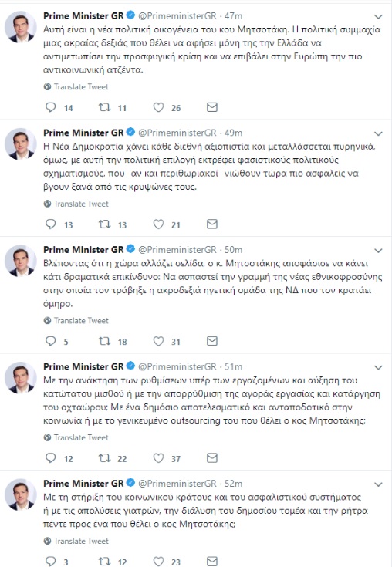Viewport: 392px width, 567px height.
Task: Reply to the tweet posted 47m ago
Action: (51, 107)
